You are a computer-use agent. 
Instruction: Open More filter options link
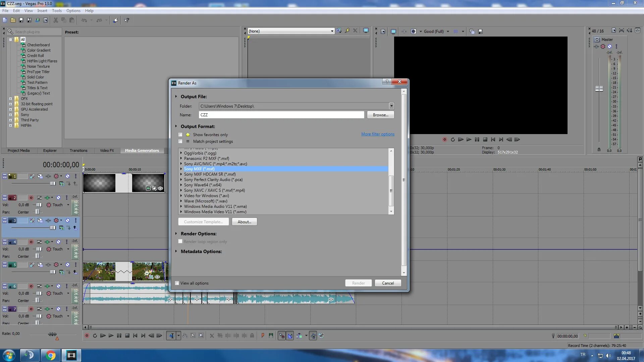click(378, 134)
